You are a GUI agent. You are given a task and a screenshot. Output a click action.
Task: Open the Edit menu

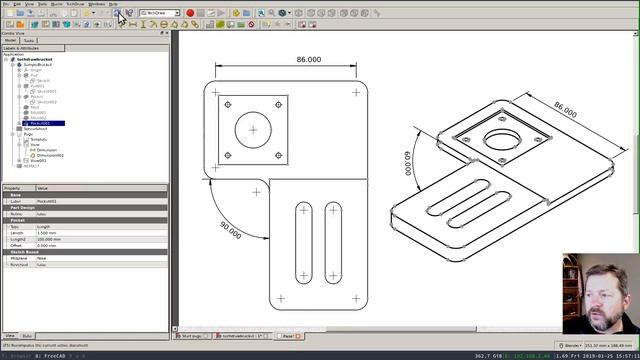click(x=17, y=4)
